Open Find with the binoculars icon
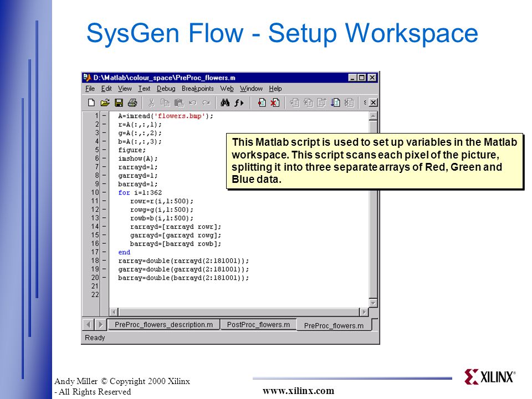The image size is (532, 399). [x=225, y=103]
